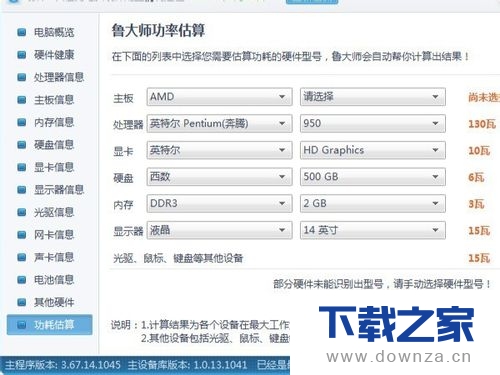Click the 主板信息 sidebar icon
Screen dimensions: 500x375
click(22, 100)
